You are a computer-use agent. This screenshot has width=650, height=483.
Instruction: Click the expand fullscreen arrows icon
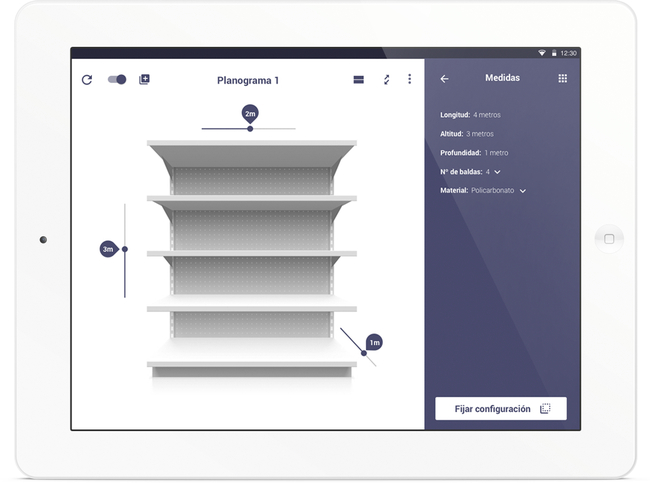pyautogui.click(x=386, y=80)
